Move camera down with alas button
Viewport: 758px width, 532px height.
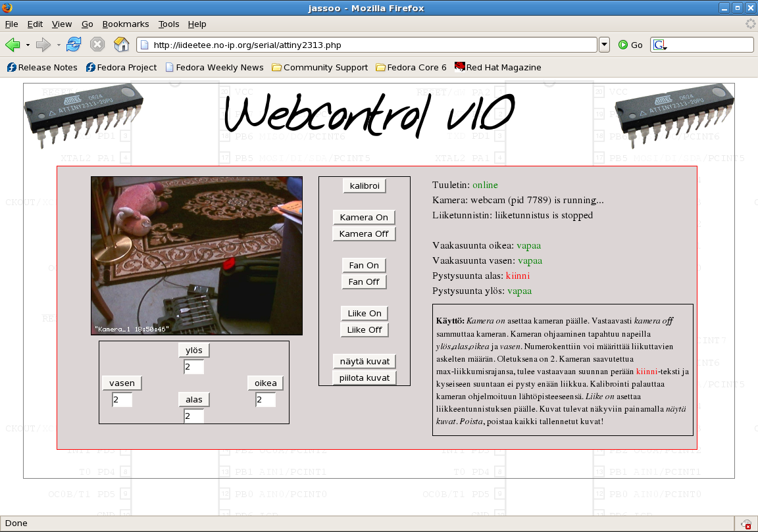pyautogui.click(x=194, y=400)
